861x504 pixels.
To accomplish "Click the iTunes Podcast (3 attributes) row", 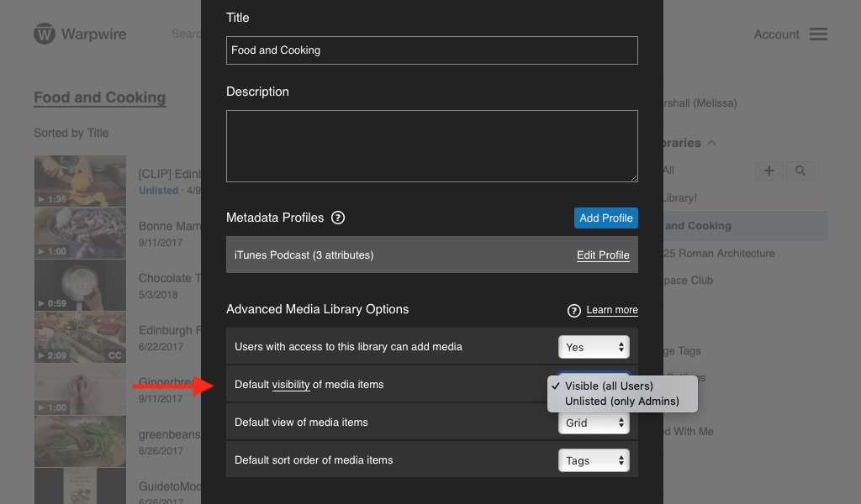I will click(x=431, y=255).
